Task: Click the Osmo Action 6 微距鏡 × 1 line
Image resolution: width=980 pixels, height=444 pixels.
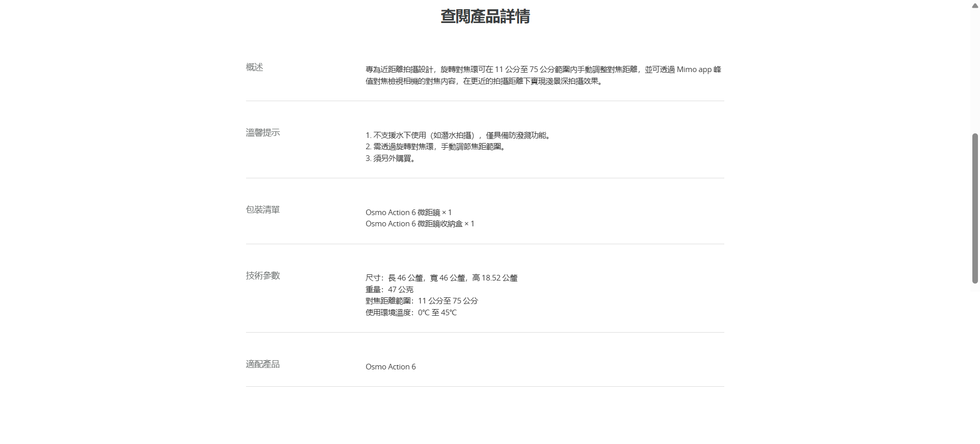Action: coord(408,213)
